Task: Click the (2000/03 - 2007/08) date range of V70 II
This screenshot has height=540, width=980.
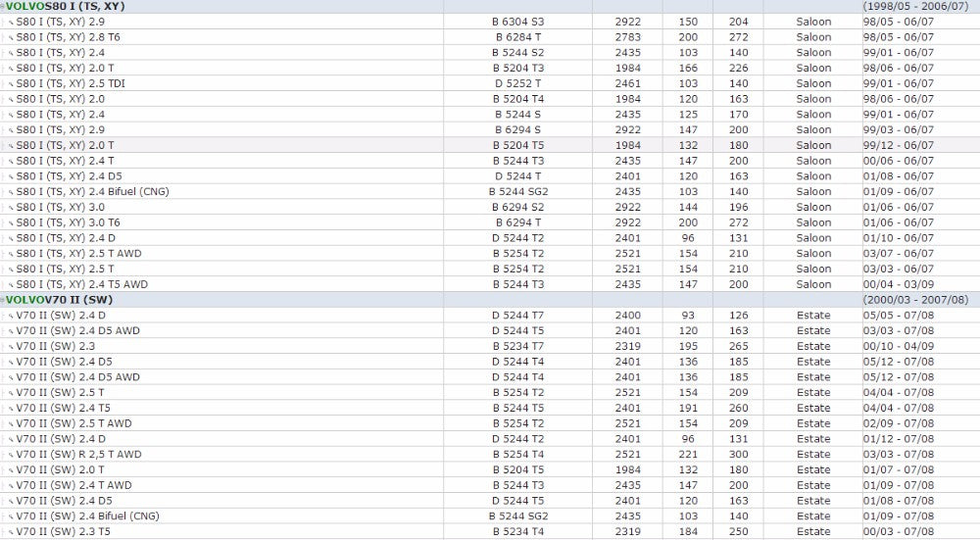Action: point(915,300)
